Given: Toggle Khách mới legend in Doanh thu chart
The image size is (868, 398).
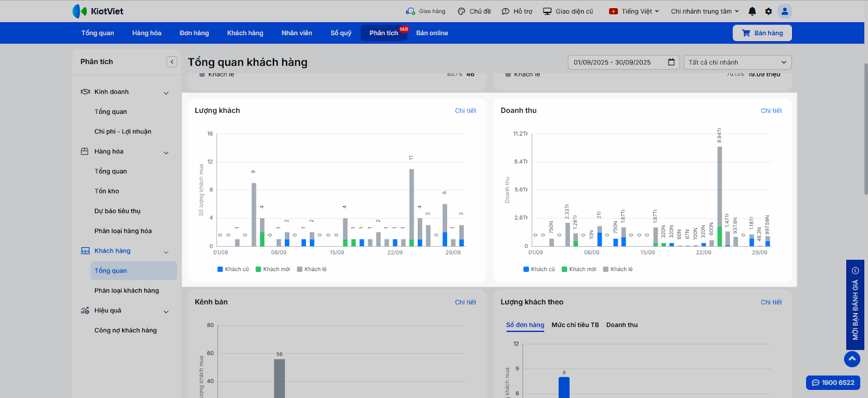Looking at the screenshot, I should [x=579, y=269].
